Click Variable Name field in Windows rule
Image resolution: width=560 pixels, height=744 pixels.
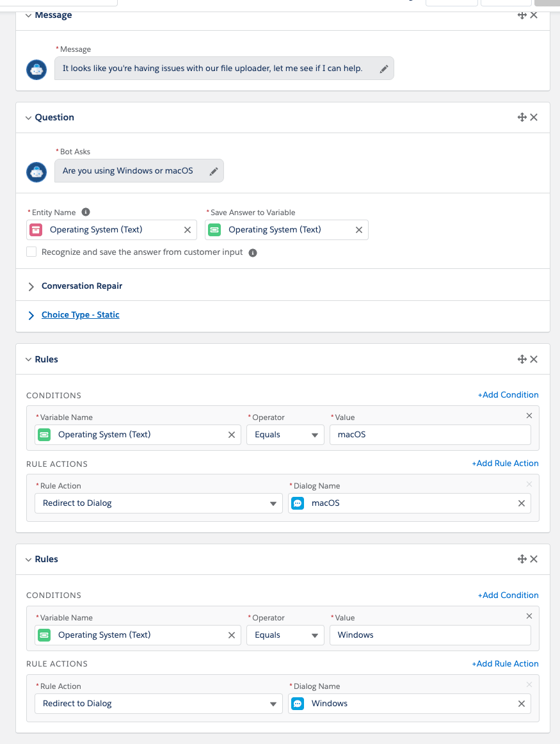138,635
